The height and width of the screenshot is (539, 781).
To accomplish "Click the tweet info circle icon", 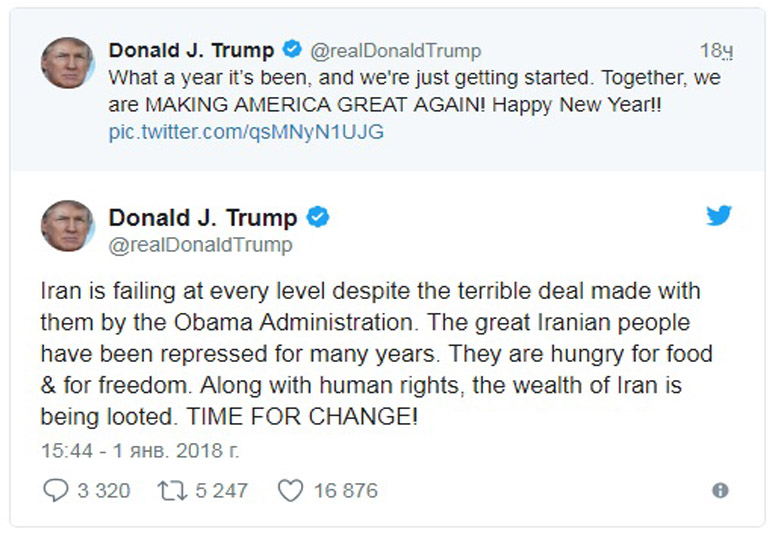I will point(720,490).
